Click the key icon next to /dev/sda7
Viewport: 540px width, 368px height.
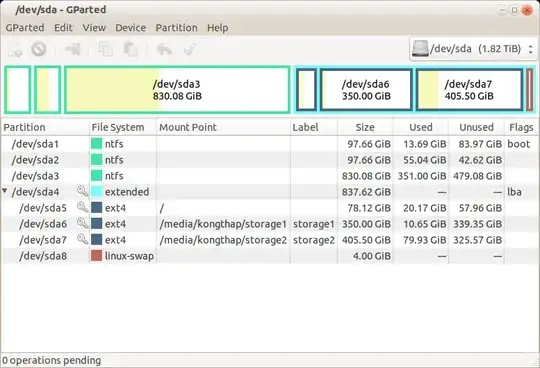coord(82,239)
